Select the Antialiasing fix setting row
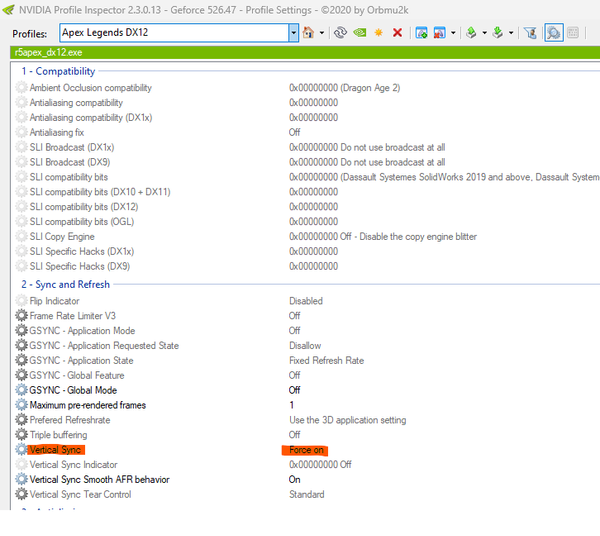 pos(57,132)
